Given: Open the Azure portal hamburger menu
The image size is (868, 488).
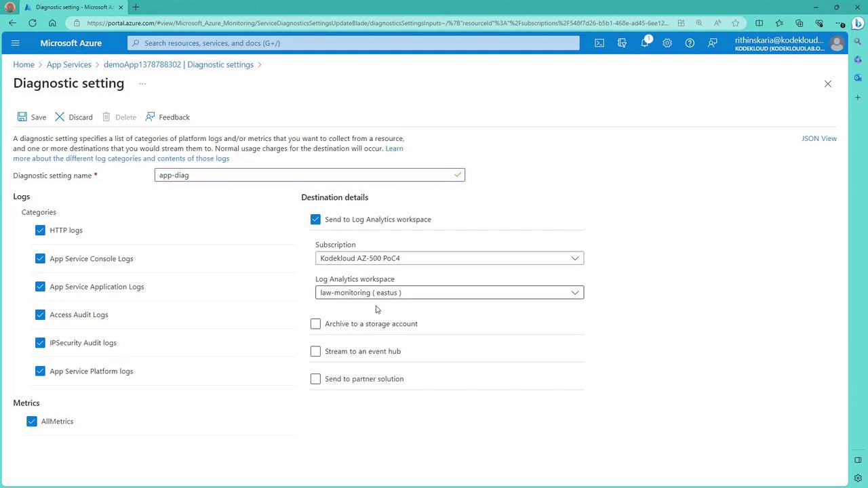Looking at the screenshot, I should click(16, 43).
